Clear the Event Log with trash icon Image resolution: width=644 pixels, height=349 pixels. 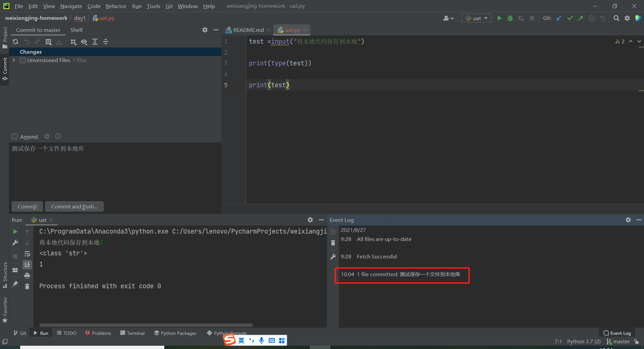[x=333, y=243]
